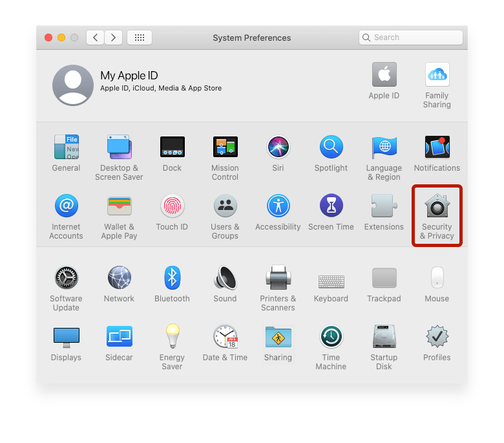
Task: Click the My Apple ID heading
Action: [x=129, y=76]
